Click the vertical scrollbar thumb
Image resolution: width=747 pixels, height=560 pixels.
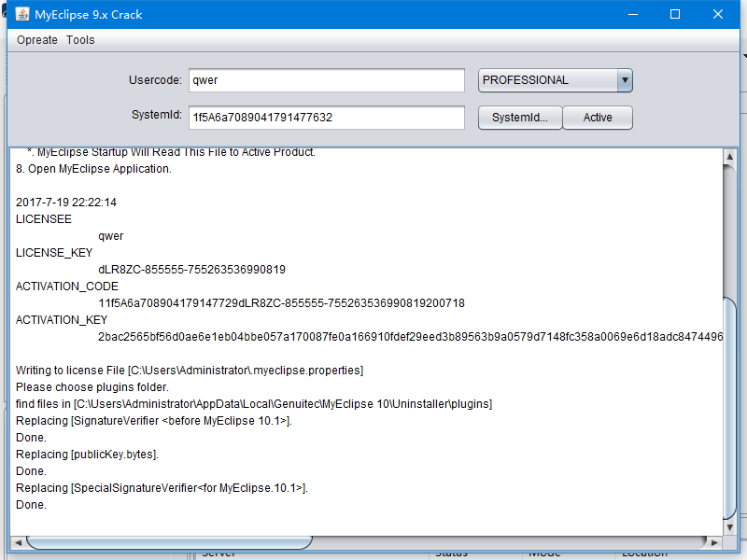[729, 408]
